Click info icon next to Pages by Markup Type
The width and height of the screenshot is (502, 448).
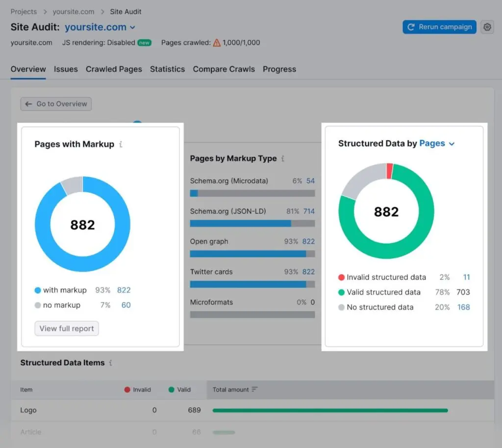pyautogui.click(x=283, y=158)
